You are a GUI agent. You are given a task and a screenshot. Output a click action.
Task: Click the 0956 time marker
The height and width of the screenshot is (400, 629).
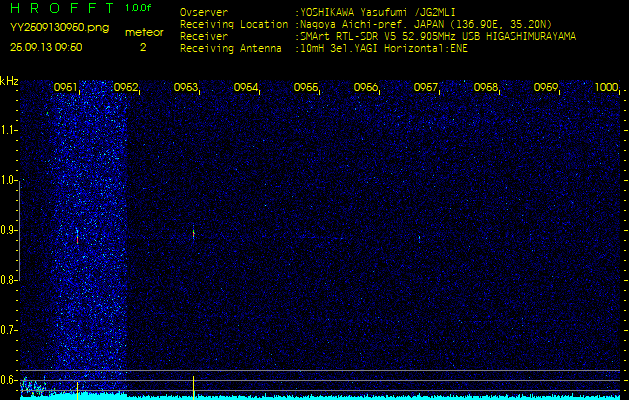click(x=366, y=87)
